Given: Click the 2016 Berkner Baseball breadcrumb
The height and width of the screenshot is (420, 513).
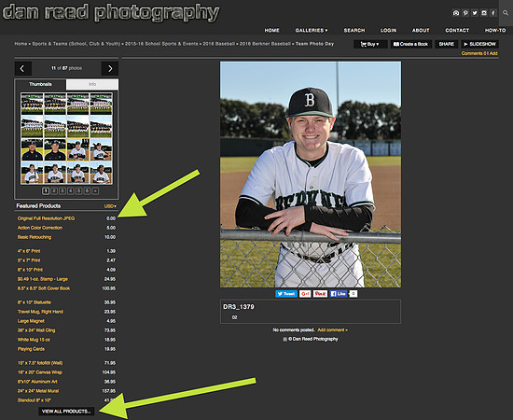Looking at the screenshot, I should [265, 44].
